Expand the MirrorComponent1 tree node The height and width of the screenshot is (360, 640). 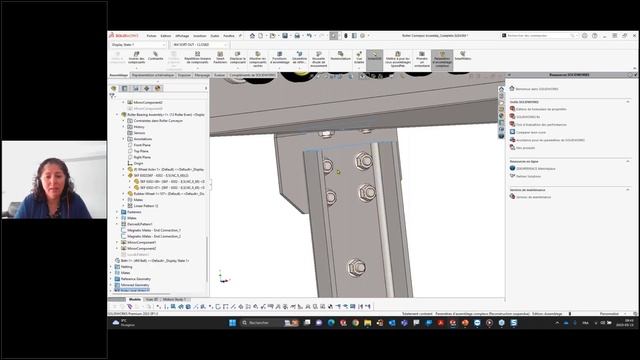pyautogui.click(x=117, y=242)
